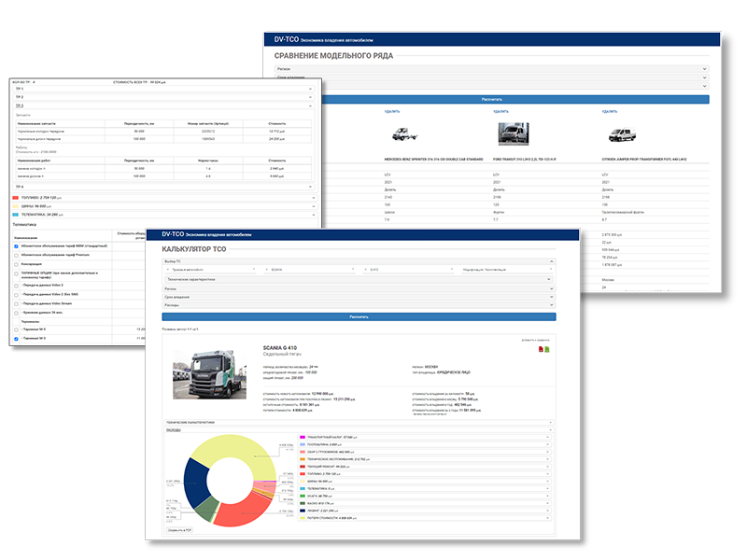Click СРАВНЕНИЕ МОДЕЛЬНОГО РЯДА heading
747x560 pixels.
coord(333,56)
